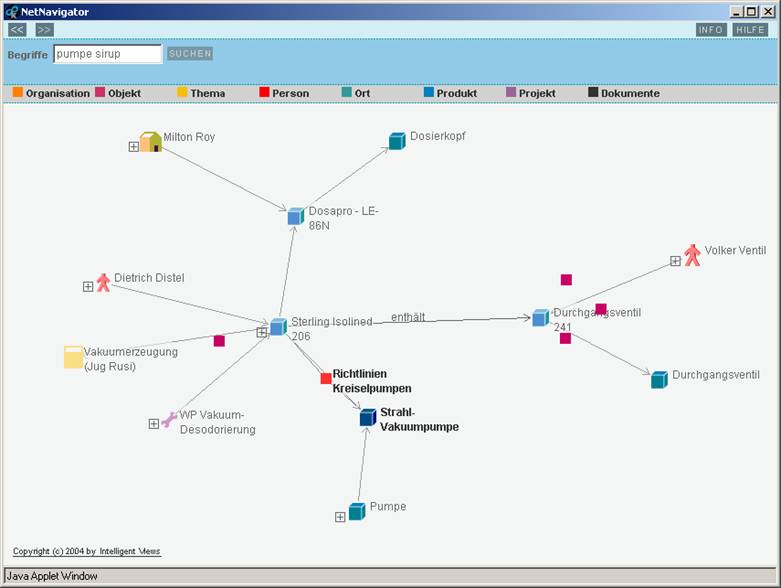Toggle the Dokumente legend filter

point(624,93)
